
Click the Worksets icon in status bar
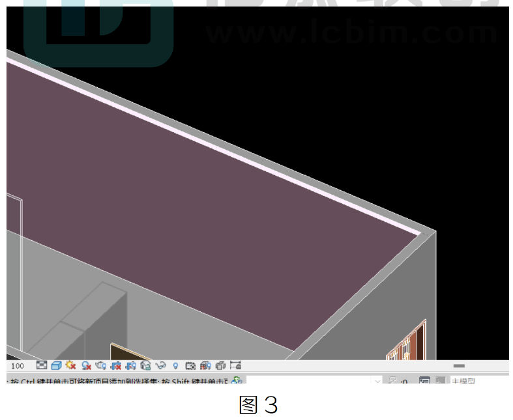click(237, 380)
